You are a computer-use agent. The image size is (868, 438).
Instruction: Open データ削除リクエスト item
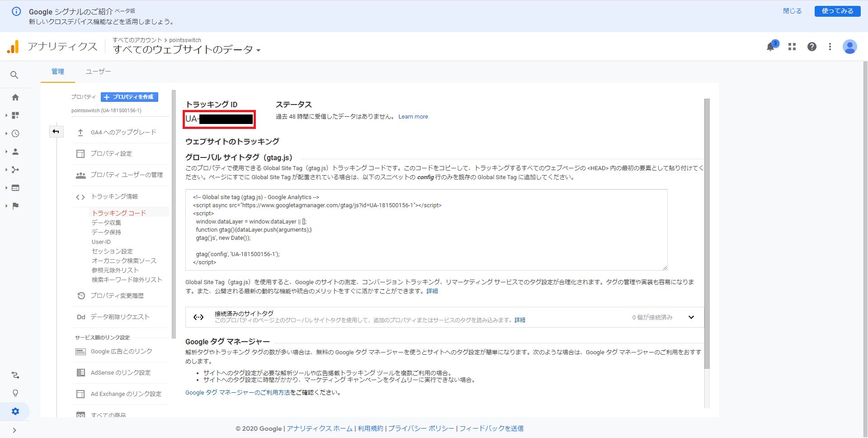(x=120, y=317)
